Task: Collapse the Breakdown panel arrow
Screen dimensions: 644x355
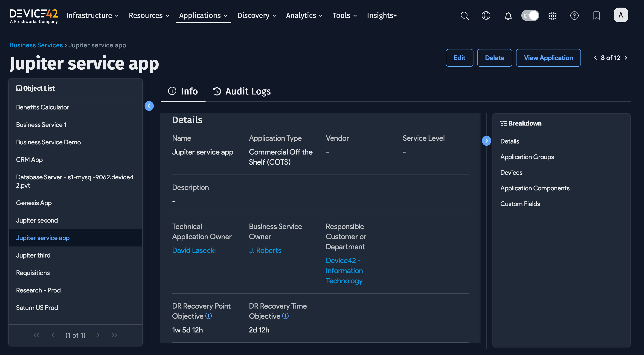Action: pos(486,141)
